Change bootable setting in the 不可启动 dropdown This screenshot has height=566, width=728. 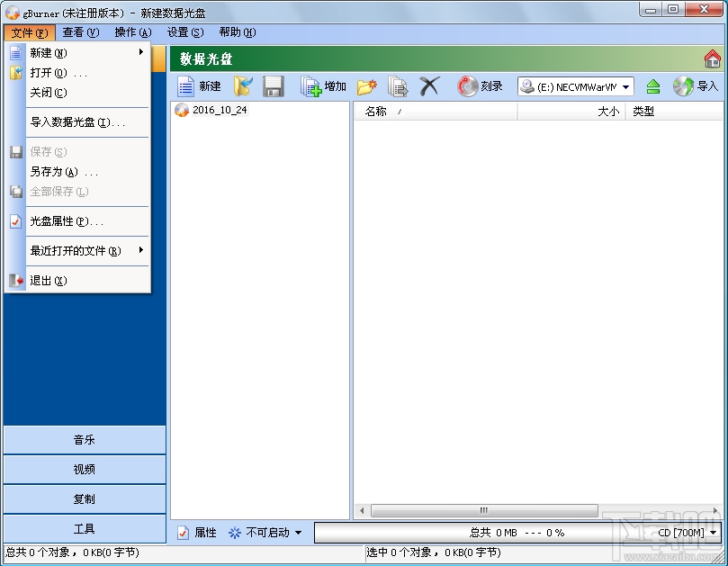(265, 532)
